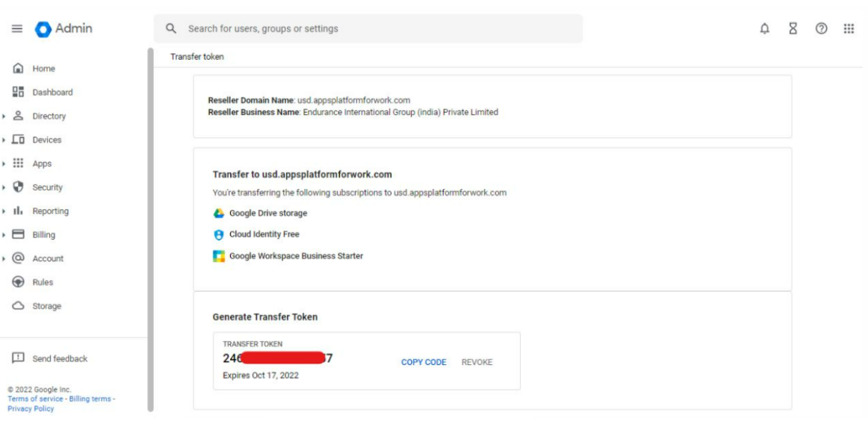
Task: Expand the Account section arrow
Action: tap(4, 258)
